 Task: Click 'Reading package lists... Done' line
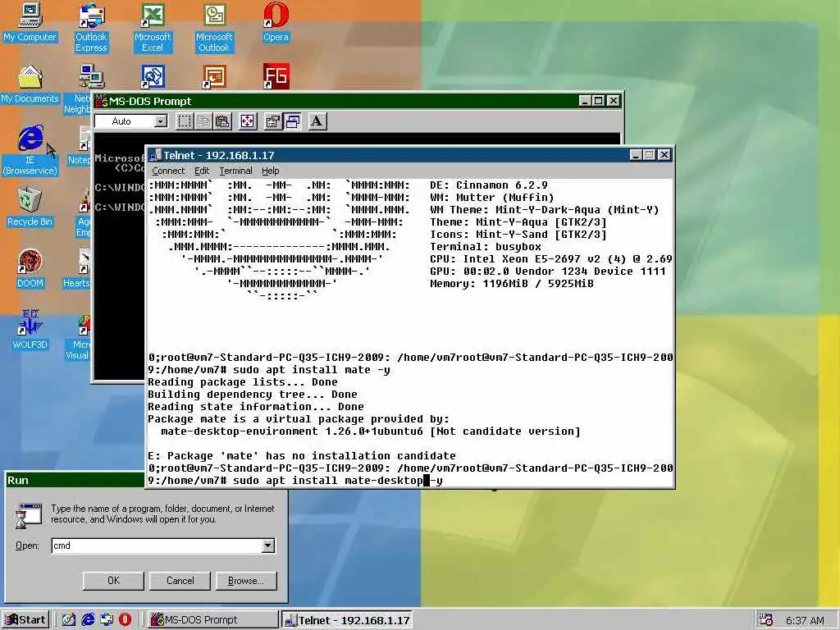pyautogui.click(x=243, y=382)
